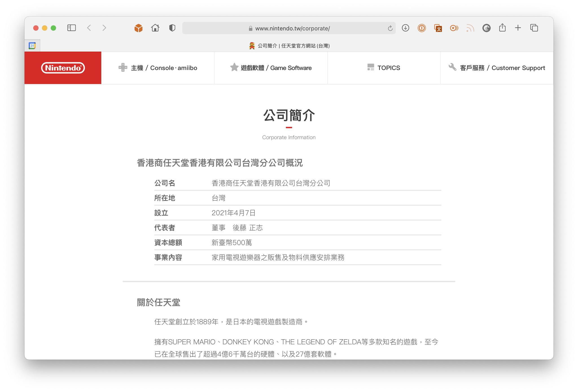Click the 台灣 location value
Screen dimensions: 578x392
(x=218, y=198)
